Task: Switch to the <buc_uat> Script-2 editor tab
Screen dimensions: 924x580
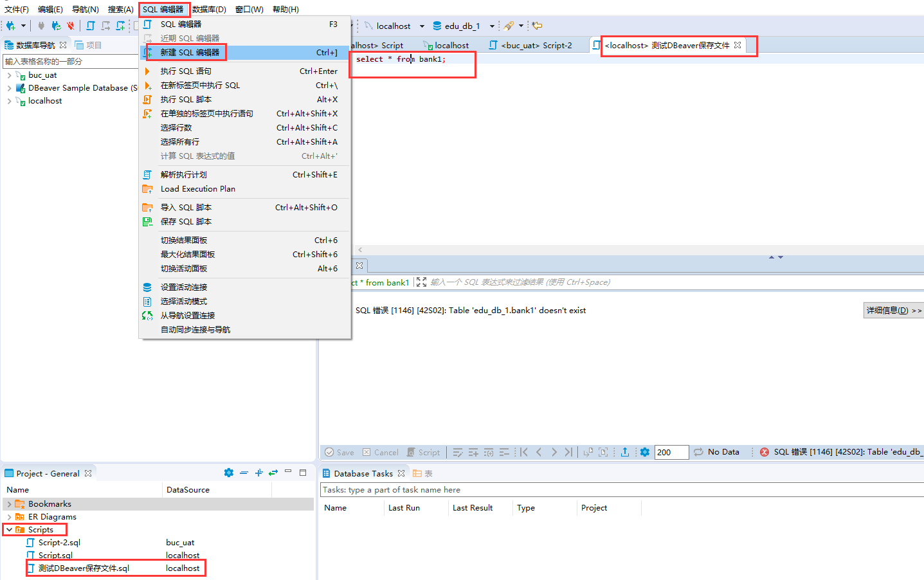Action: tap(530, 45)
